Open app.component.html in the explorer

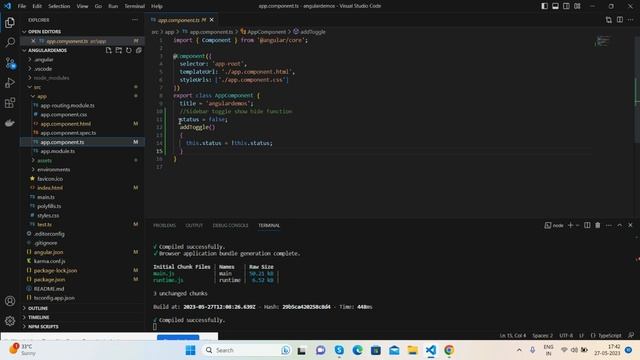click(65, 124)
